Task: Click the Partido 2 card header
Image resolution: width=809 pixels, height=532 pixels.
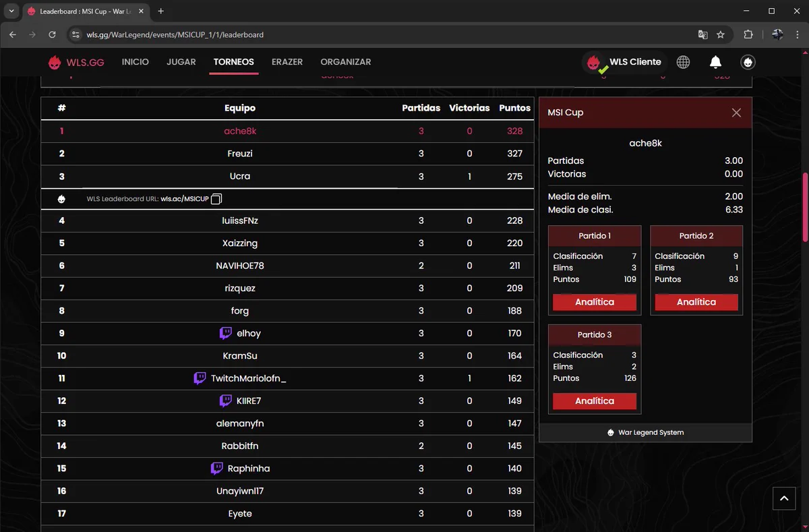Action: pyautogui.click(x=696, y=236)
